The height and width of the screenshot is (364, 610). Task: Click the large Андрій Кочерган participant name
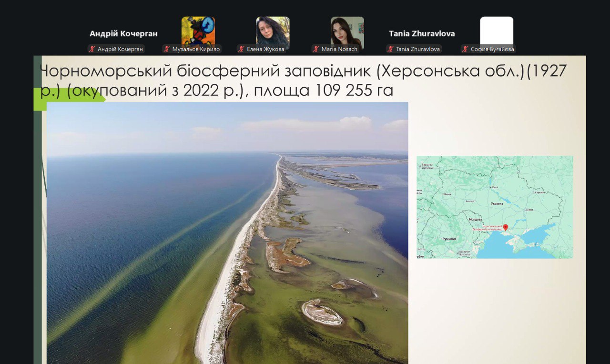click(123, 34)
